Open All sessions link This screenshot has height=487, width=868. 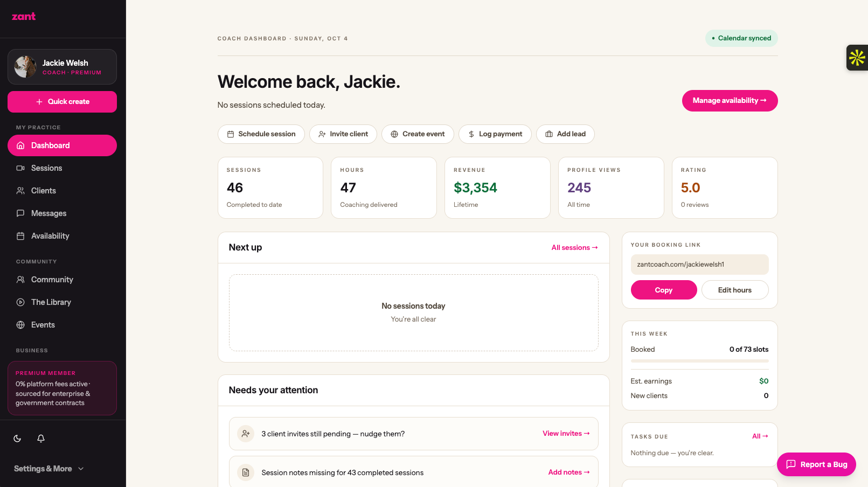point(574,248)
